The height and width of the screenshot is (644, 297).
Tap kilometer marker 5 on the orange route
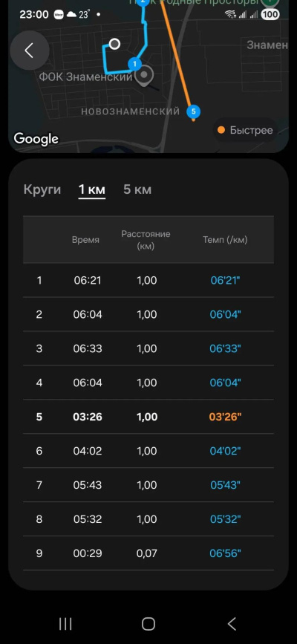(x=194, y=111)
